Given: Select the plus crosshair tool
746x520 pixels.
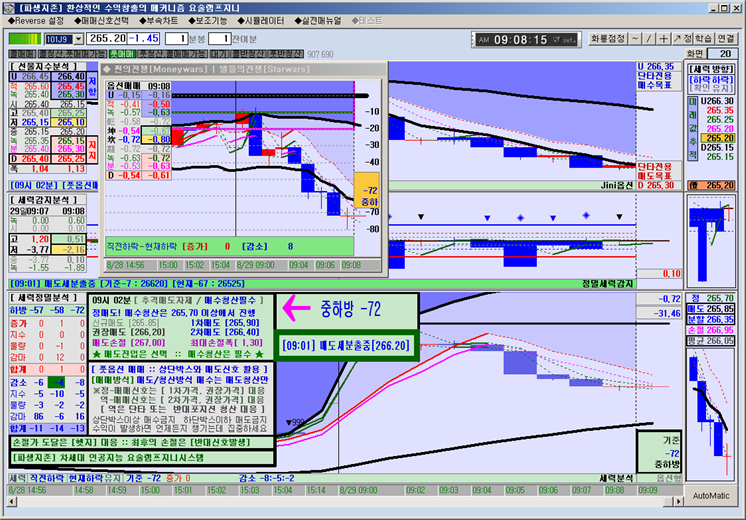Looking at the screenshot, I should click(x=663, y=39).
